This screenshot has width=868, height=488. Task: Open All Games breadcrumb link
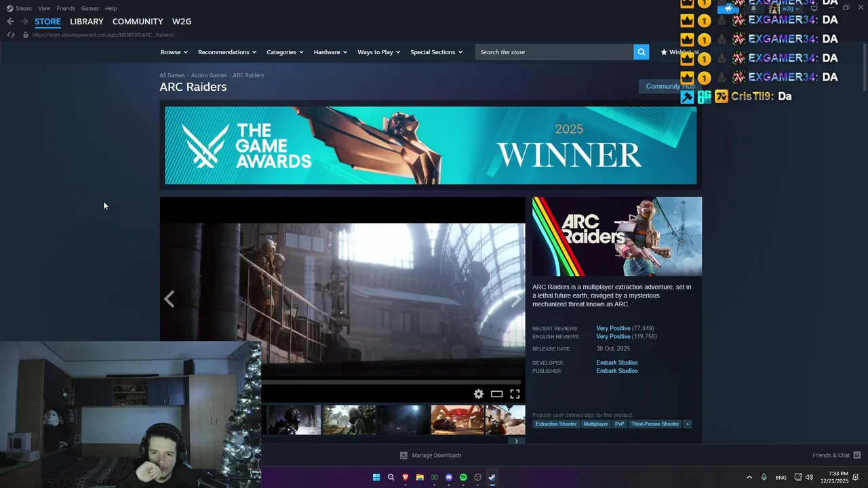click(172, 75)
